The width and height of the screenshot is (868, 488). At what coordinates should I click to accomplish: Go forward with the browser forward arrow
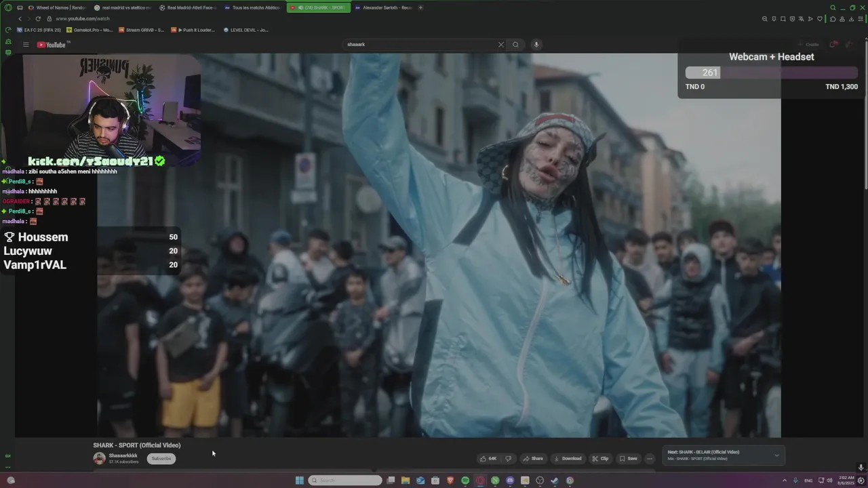point(28,19)
